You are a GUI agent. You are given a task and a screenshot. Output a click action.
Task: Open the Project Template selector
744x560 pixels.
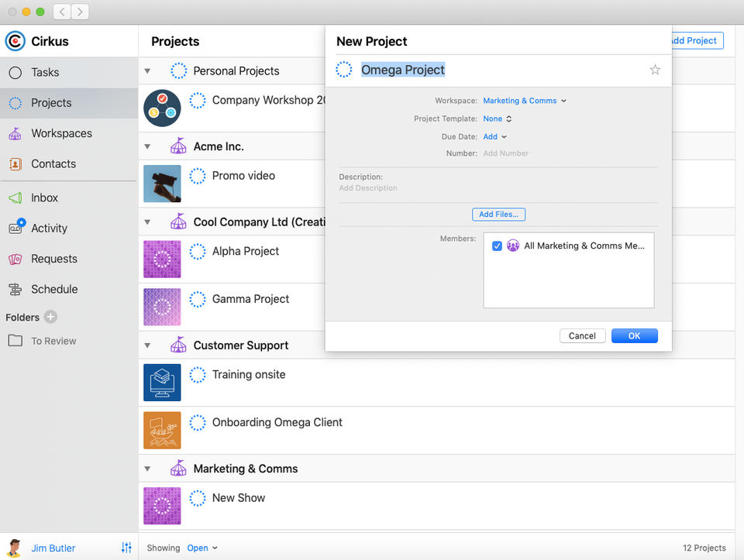(497, 119)
